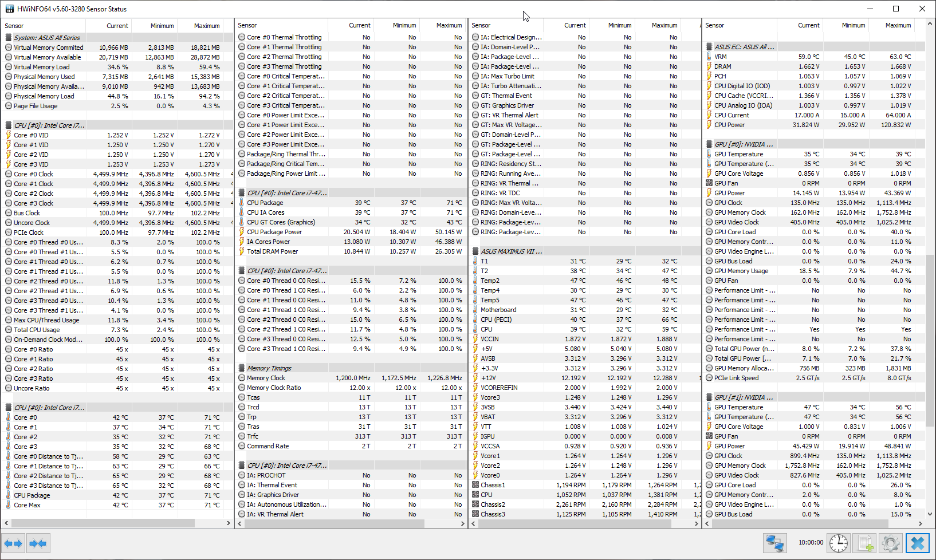Open sensor settings via the gear icon
Screen dimensions: 936x560
click(x=891, y=543)
